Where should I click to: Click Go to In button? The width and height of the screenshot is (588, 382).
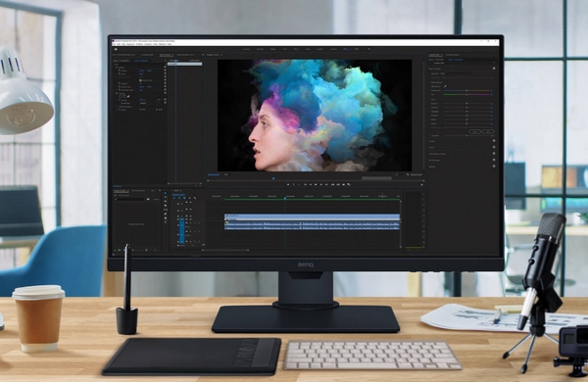click(305, 184)
